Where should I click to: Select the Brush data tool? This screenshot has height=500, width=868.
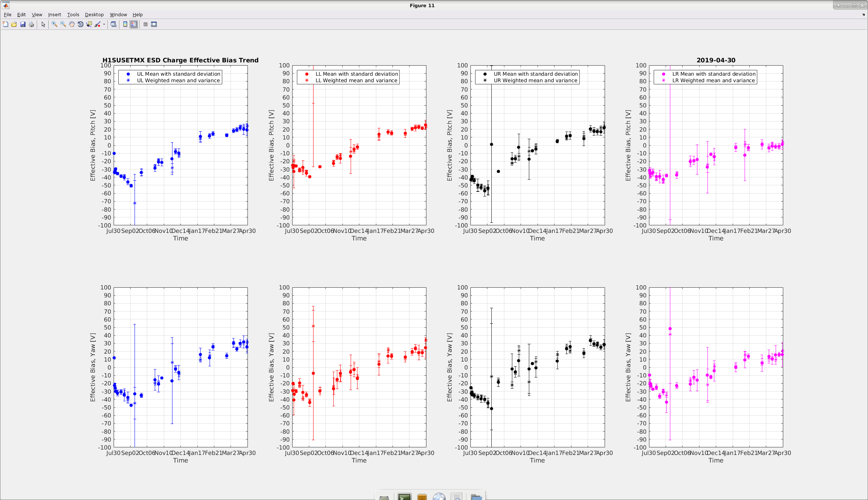[97, 24]
